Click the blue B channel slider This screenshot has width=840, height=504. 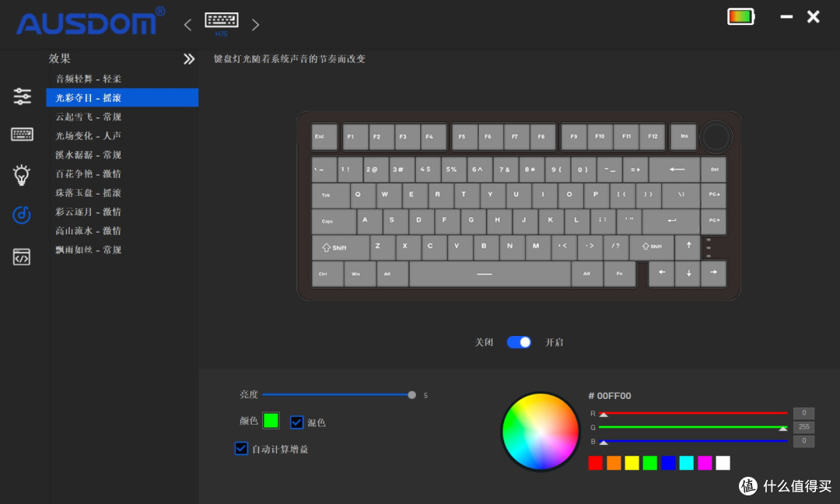693,441
